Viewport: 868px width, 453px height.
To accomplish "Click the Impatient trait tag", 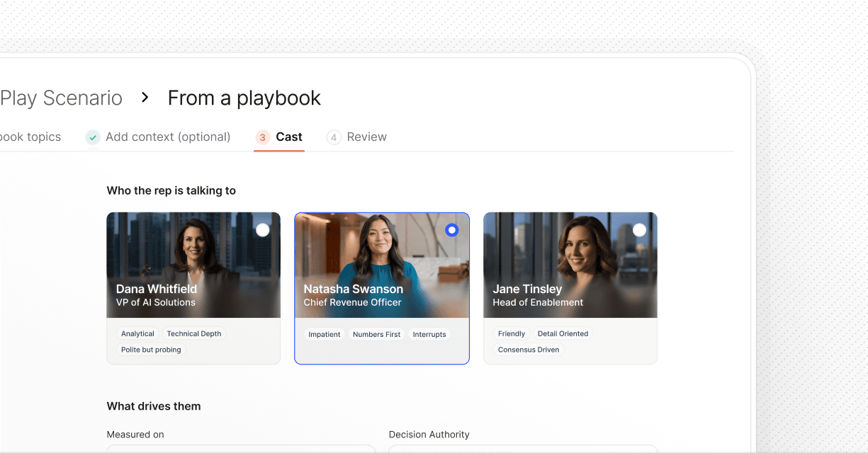I will pyautogui.click(x=325, y=334).
